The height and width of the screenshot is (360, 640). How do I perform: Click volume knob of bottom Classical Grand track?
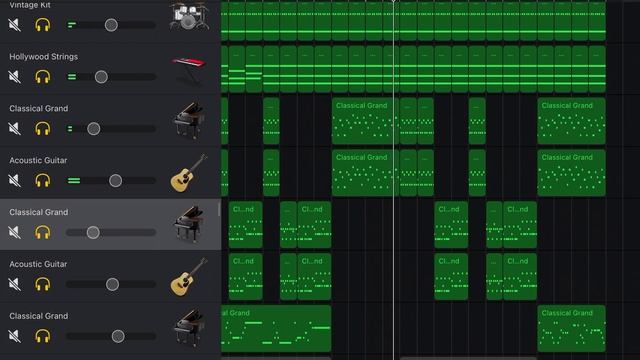click(118, 336)
